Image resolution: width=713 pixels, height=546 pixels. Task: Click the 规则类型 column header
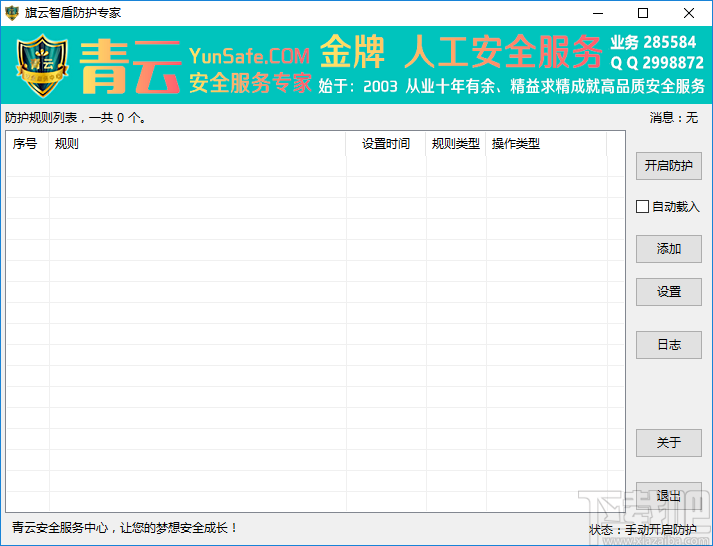tap(456, 144)
